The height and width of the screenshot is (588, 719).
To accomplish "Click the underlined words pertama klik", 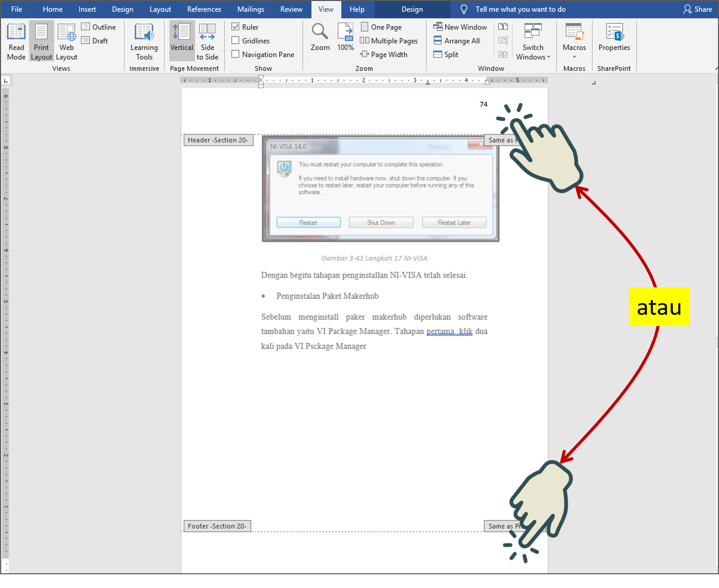I will click(449, 331).
